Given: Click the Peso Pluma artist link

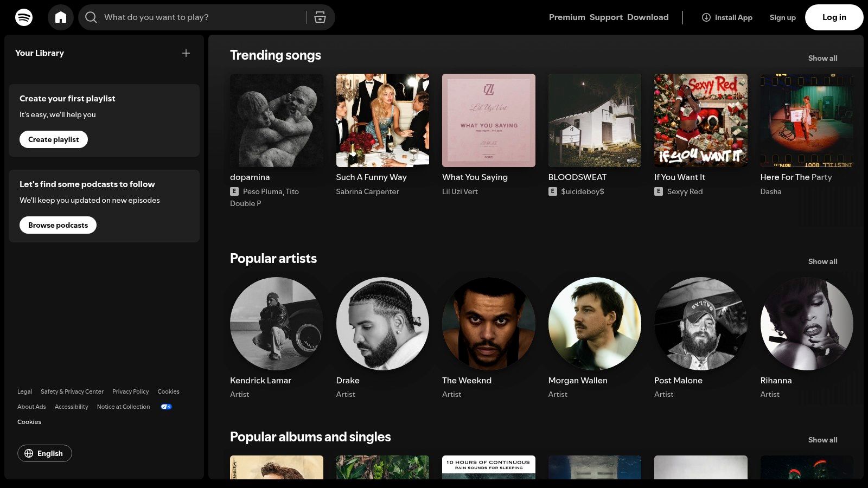Looking at the screenshot, I should coord(263,191).
